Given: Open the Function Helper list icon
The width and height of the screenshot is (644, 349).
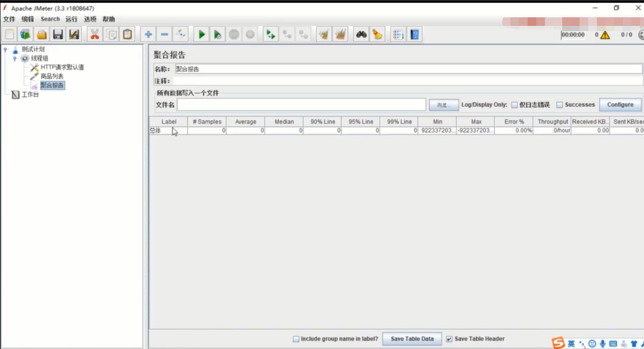Looking at the screenshot, I should coord(398,35).
